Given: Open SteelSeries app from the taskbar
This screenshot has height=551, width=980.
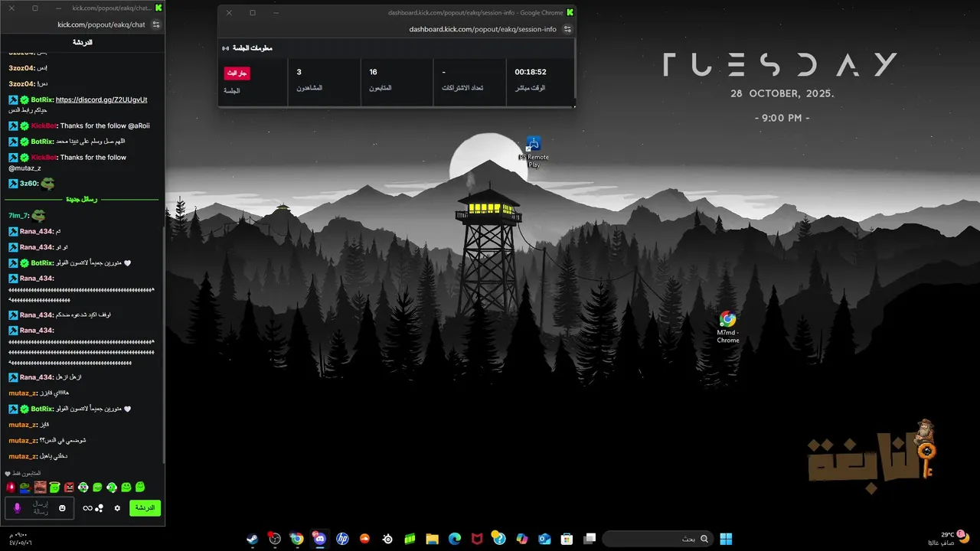Looking at the screenshot, I should (387, 539).
